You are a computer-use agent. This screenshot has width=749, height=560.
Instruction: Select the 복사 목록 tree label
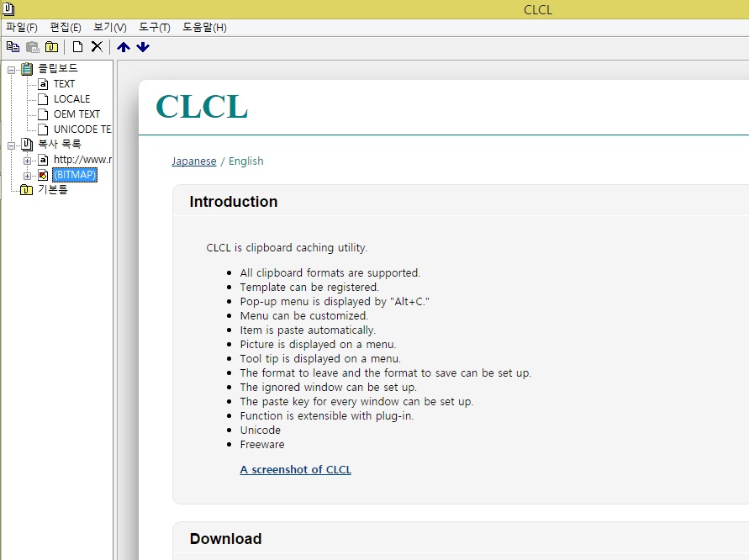point(59,144)
